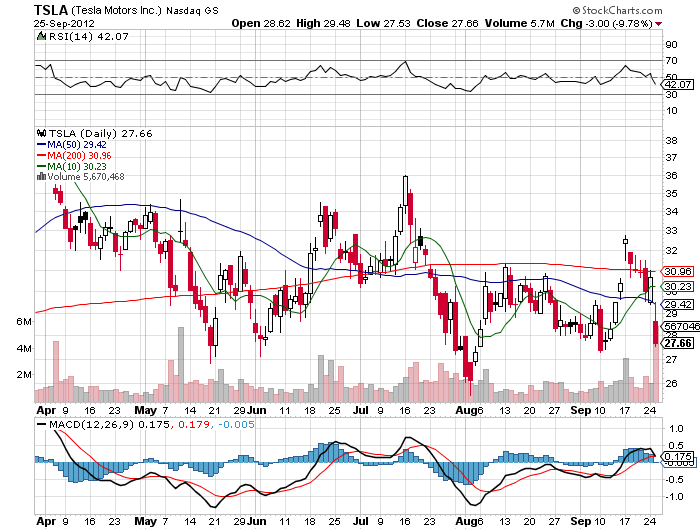Image resolution: width=700 pixels, height=530 pixels.
Task: Click the 'Jul' label on price chart axis
Action: click(x=360, y=410)
